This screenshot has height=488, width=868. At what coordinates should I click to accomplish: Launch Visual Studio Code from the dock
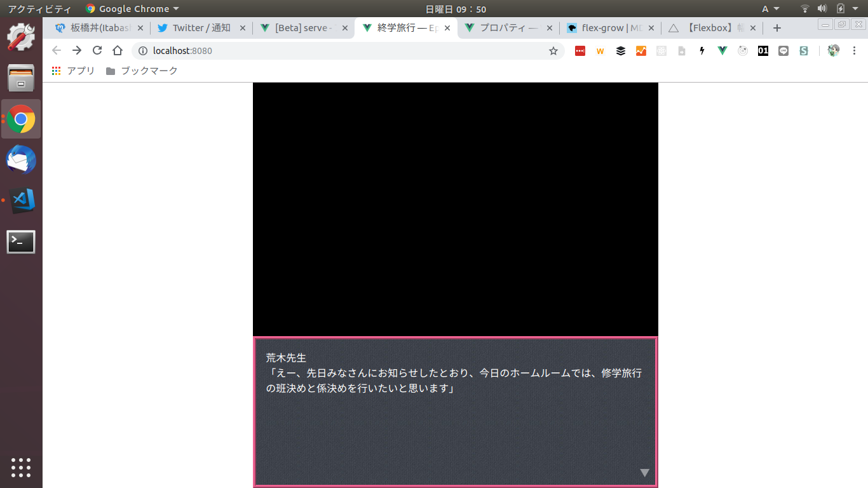pos(21,201)
